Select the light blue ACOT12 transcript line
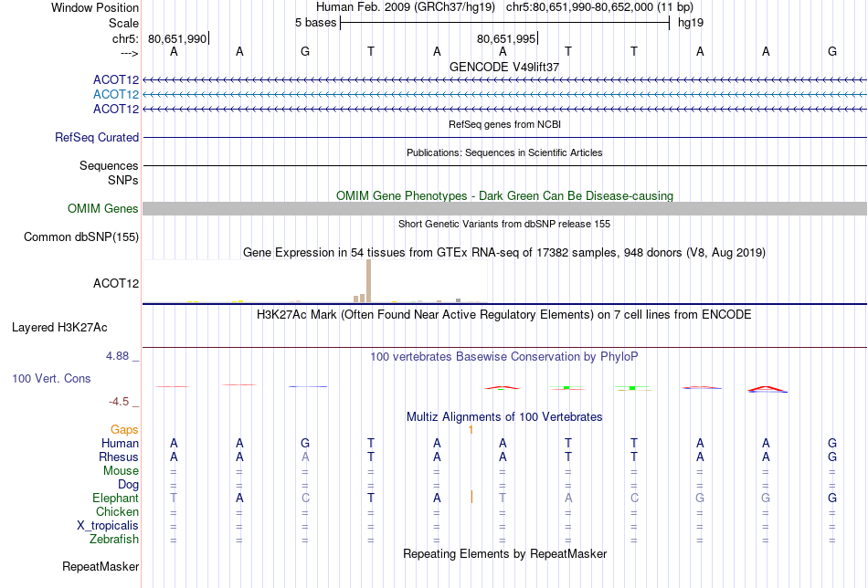This screenshot has height=588, width=868. point(504,95)
